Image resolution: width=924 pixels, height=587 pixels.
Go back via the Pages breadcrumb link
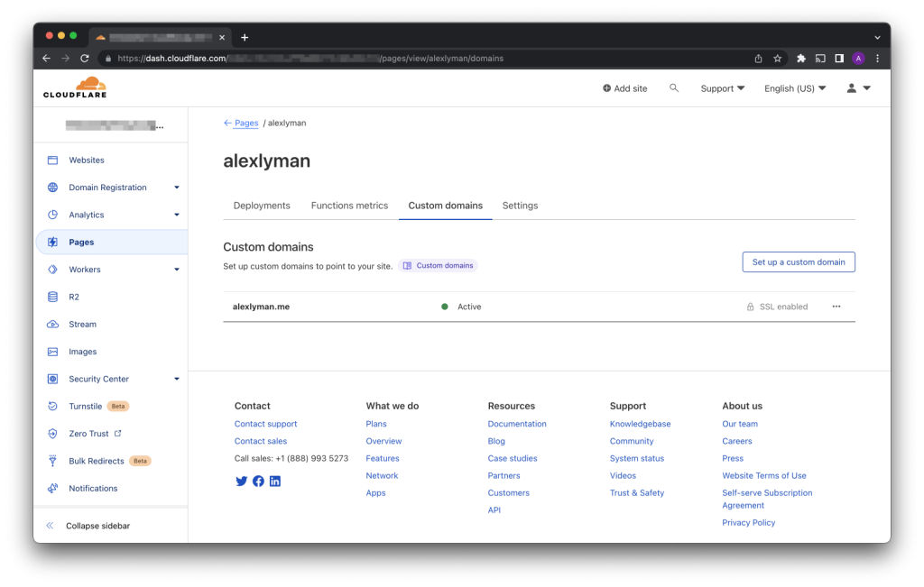pyautogui.click(x=245, y=123)
